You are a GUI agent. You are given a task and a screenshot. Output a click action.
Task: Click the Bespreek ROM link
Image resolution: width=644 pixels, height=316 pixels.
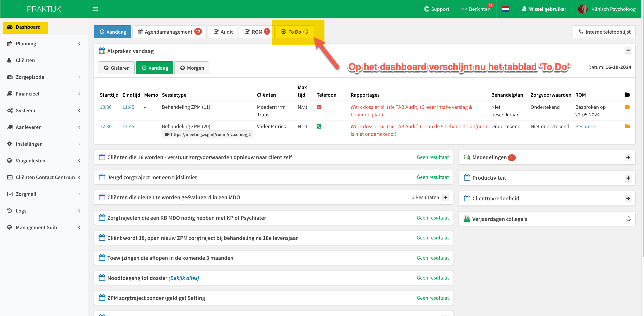[586, 127]
